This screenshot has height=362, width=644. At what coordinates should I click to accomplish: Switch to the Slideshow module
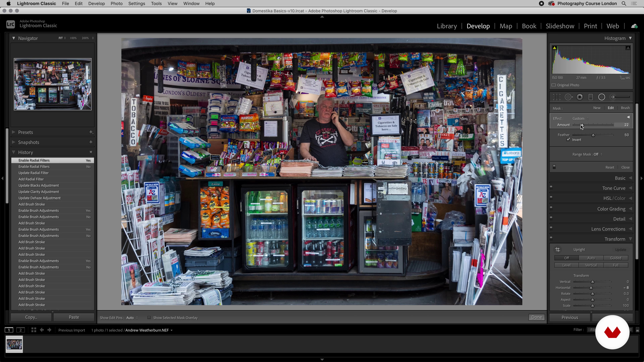[560, 26]
